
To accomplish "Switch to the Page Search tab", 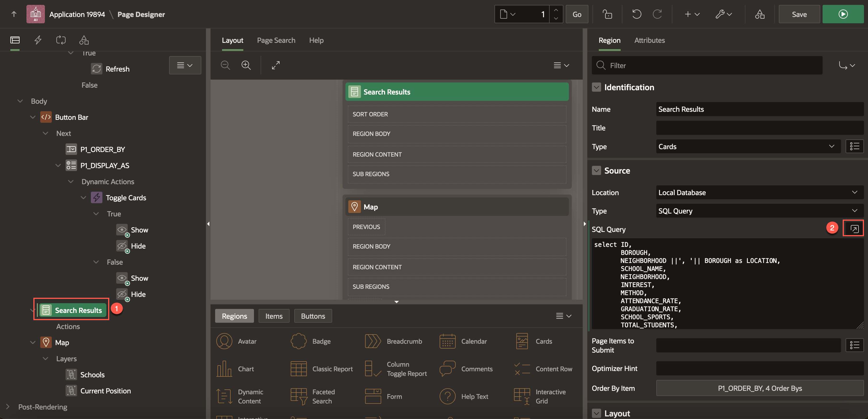I will click(x=276, y=40).
